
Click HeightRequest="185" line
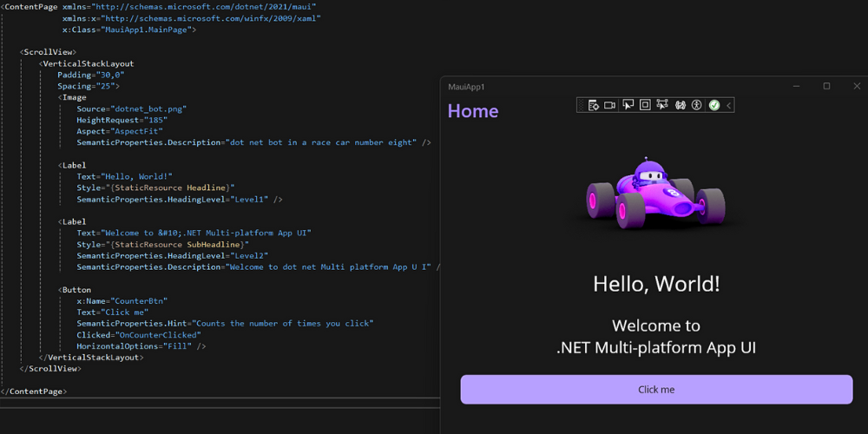tap(122, 120)
